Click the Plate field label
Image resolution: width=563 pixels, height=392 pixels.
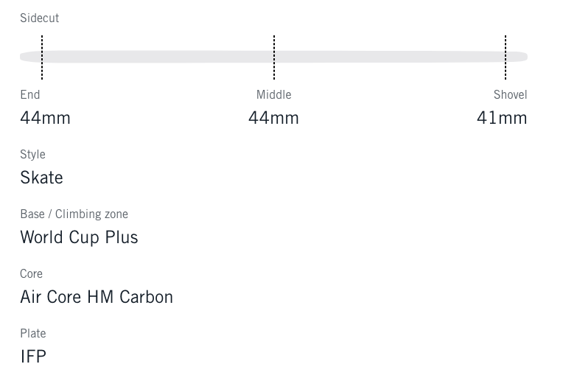32,333
